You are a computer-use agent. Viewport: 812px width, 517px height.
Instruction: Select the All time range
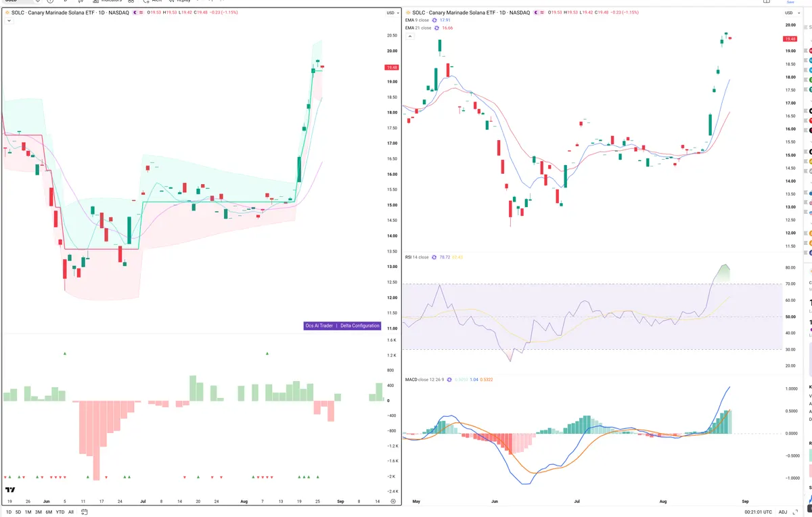(x=71, y=512)
